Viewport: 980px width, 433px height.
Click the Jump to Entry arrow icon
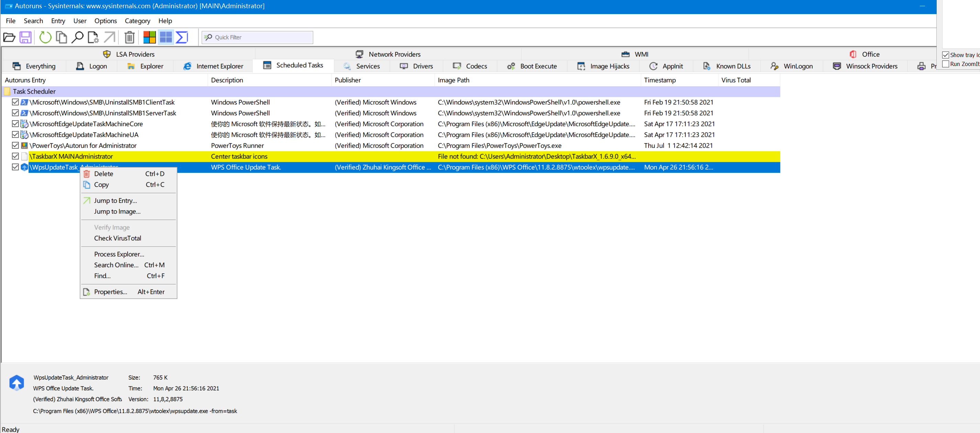click(109, 37)
